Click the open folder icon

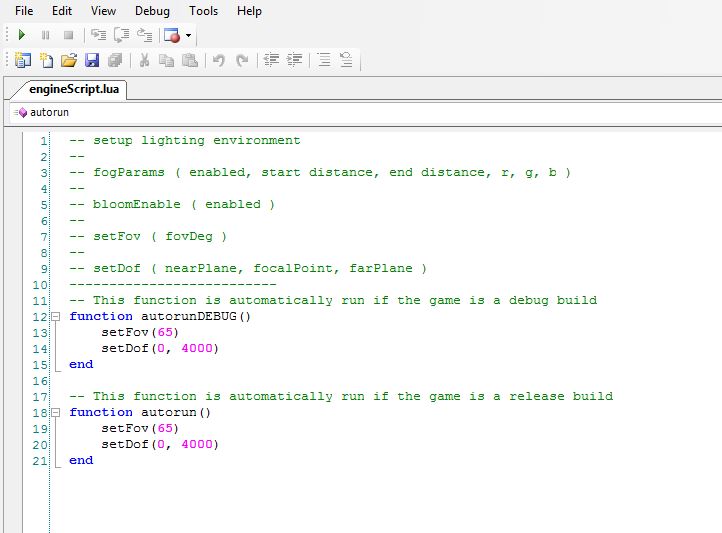tap(69, 61)
